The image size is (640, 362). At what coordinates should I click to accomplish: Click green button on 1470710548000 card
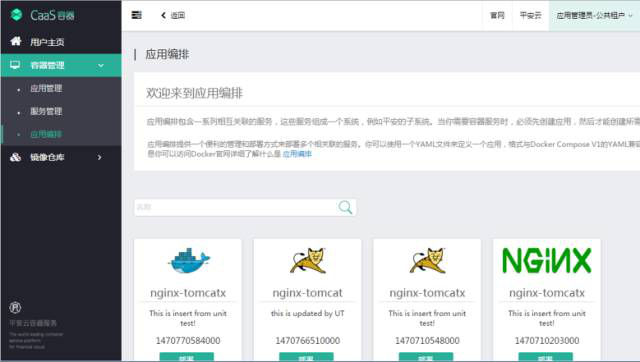[x=426, y=357]
